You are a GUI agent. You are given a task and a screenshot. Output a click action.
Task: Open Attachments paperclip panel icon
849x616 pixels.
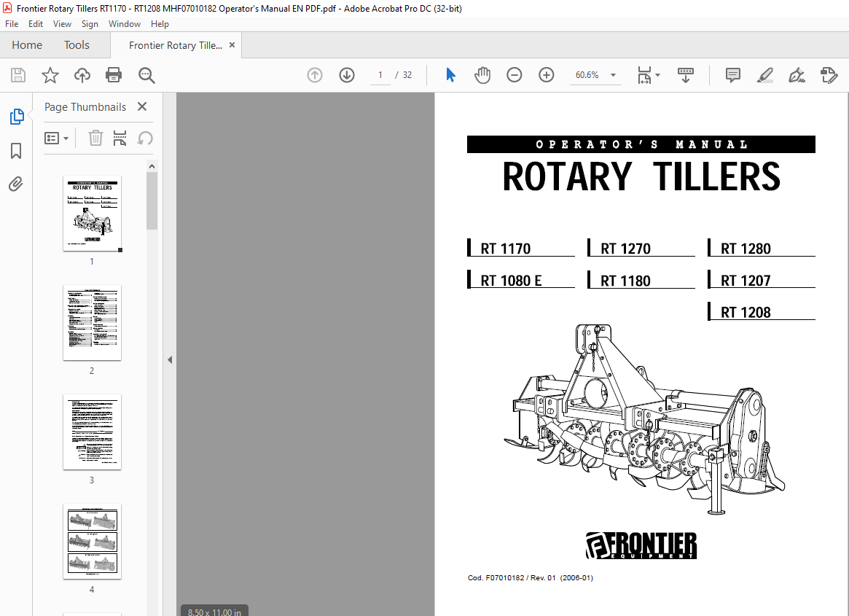(x=16, y=184)
